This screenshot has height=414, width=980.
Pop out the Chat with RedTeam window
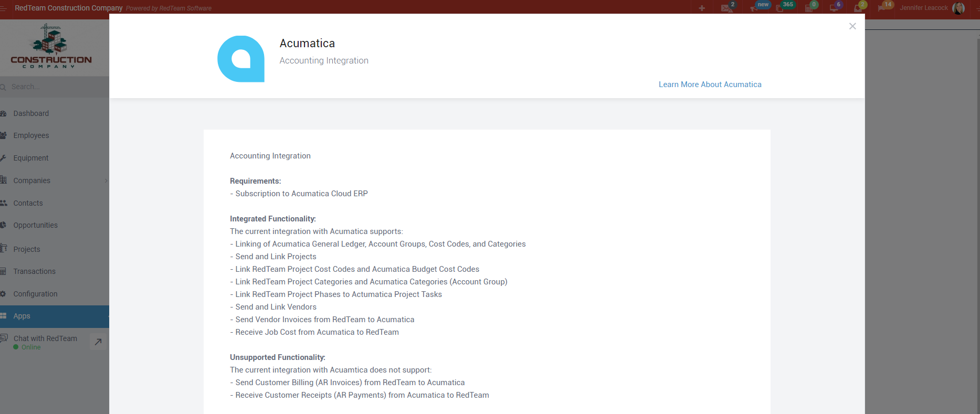[x=98, y=342]
